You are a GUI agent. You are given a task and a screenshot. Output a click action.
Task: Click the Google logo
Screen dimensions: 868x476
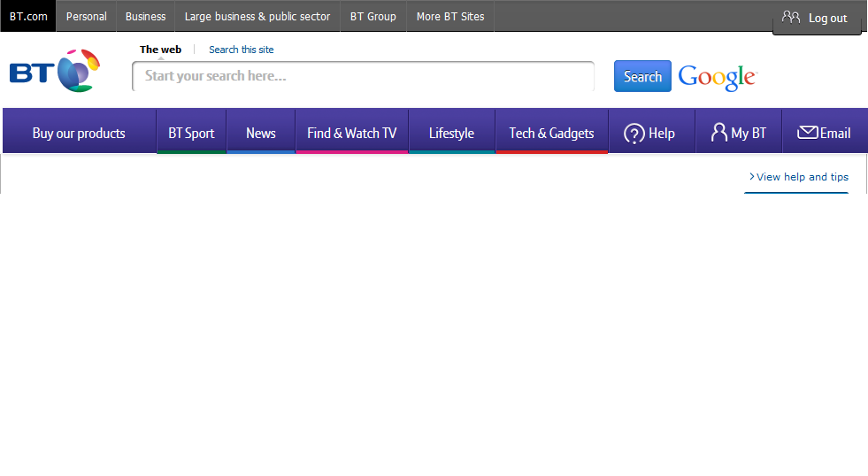[718, 77]
